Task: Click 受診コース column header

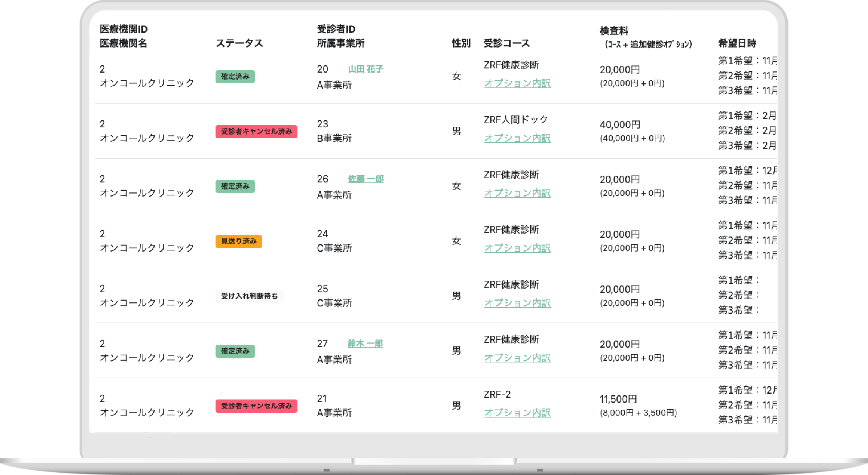Action: 506,43
